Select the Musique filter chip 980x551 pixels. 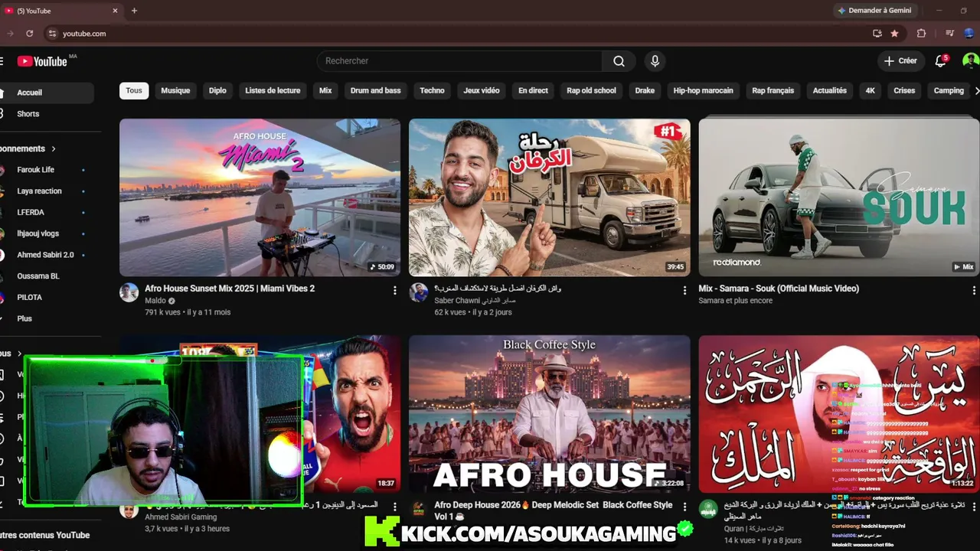click(x=175, y=90)
